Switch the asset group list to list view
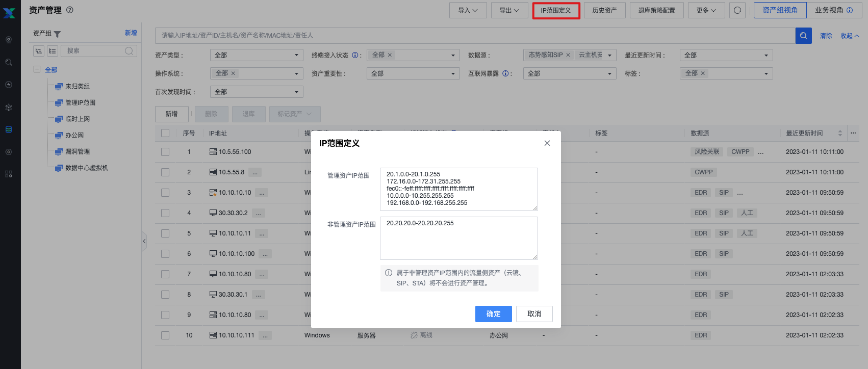Screen dimensions: 868x369 click(x=53, y=50)
